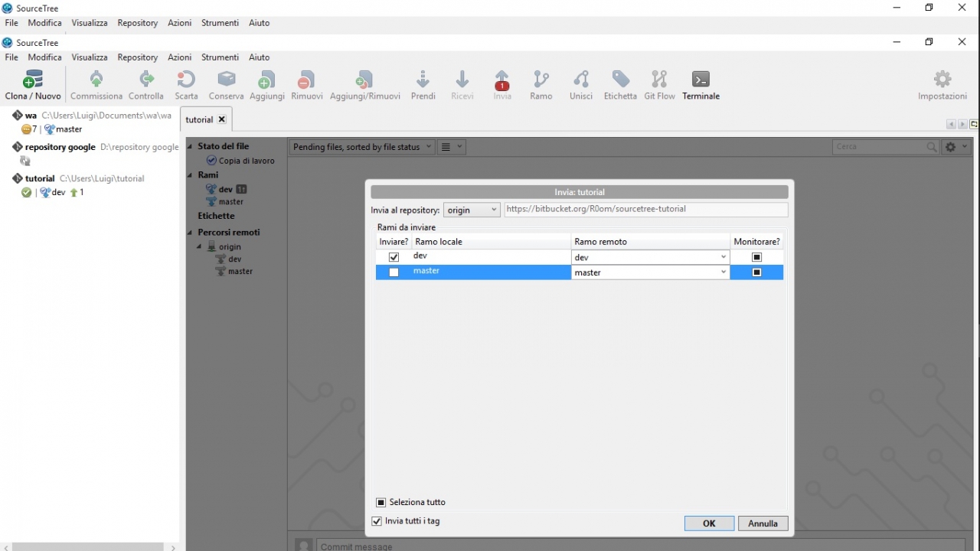Viewport: 980px width, 551px height.
Task: Collapse the Percorsi remoti section
Action: pyautogui.click(x=191, y=233)
